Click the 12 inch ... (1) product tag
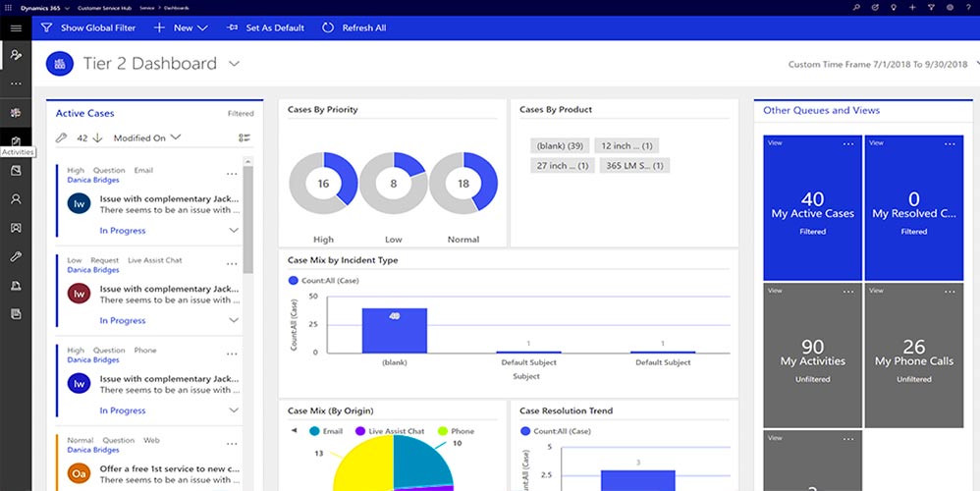The width and height of the screenshot is (980, 491). 626,145
